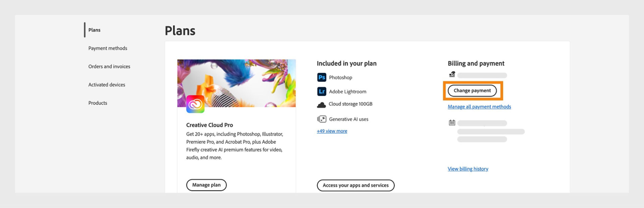Click the payment method icon under Billing

[452, 74]
